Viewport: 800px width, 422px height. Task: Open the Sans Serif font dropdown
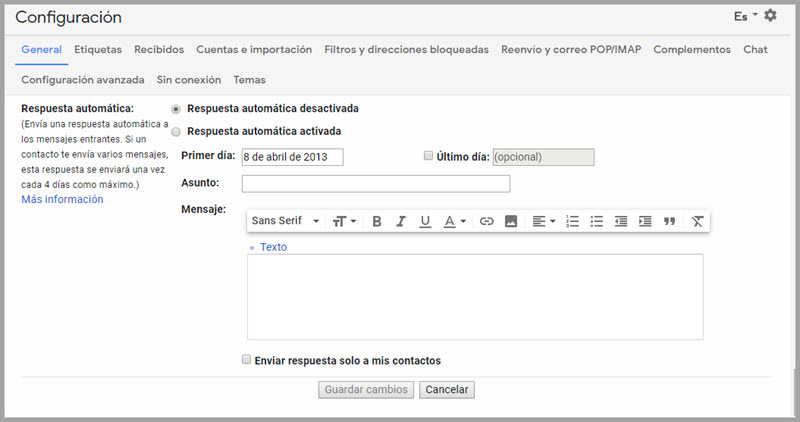pos(285,221)
